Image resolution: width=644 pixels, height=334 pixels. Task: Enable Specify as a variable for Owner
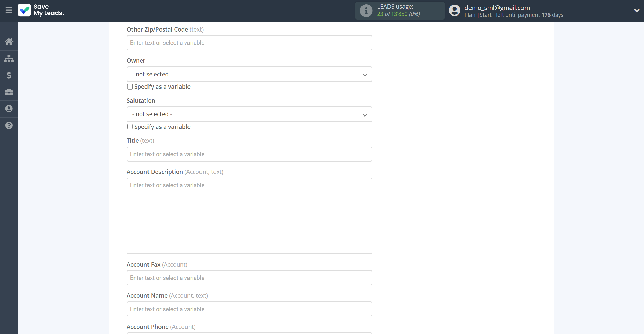[x=130, y=87]
